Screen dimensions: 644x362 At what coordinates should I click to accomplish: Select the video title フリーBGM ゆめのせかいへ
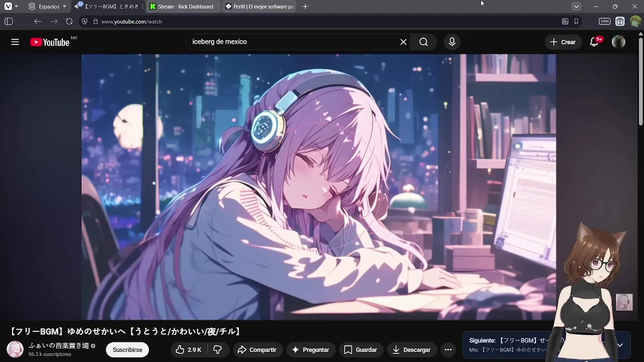pos(126,332)
